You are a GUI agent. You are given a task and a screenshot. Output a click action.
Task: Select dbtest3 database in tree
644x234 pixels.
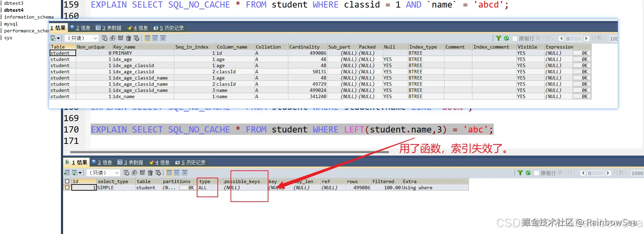pos(14,3)
